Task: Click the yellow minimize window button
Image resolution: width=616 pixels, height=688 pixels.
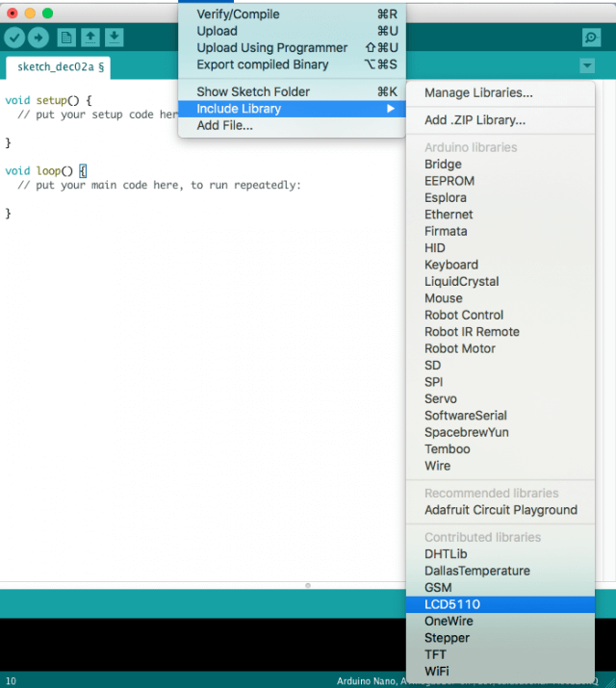Action: click(30, 13)
